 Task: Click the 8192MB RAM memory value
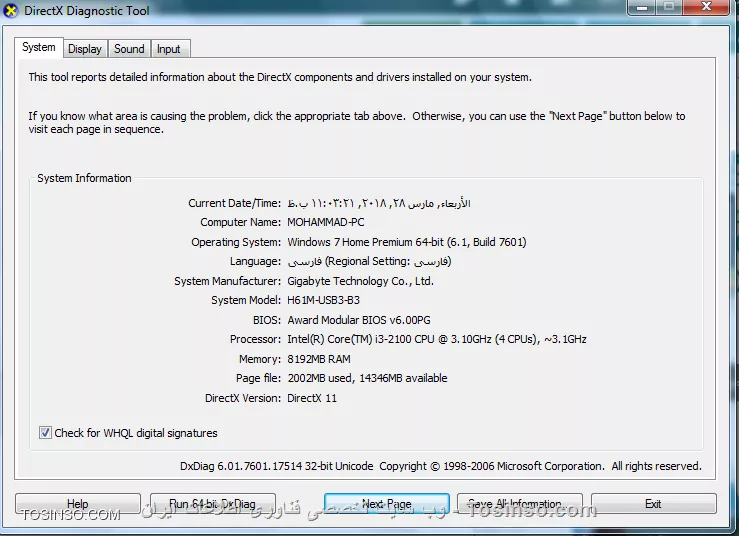tap(319, 359)
